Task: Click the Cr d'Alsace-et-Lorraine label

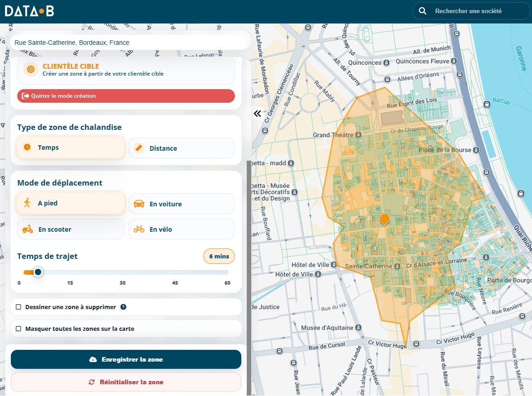Action: pyautogui.click(x=436, y=263)
